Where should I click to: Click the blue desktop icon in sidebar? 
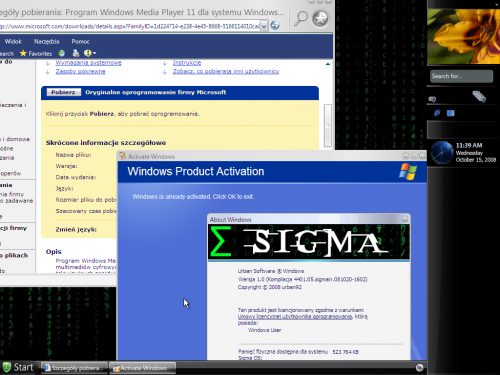point(451,113)
